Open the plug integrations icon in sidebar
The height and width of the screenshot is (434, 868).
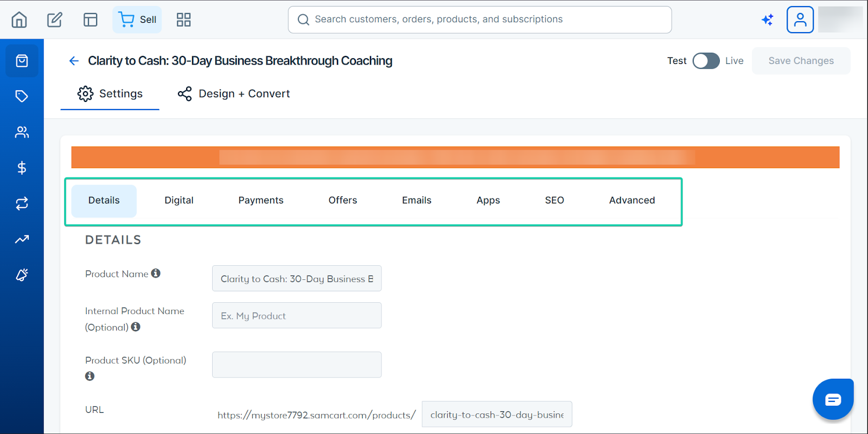[x=22, y=275]
